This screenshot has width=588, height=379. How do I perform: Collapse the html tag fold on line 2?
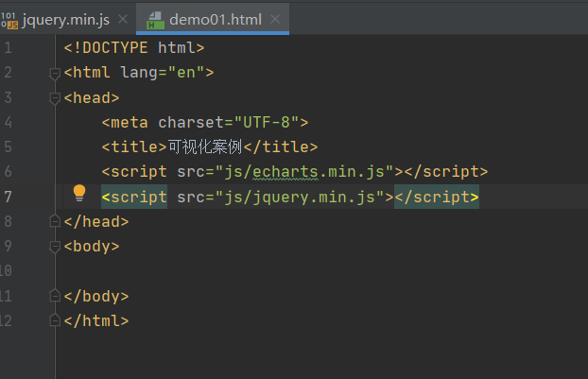pos(55,74)
